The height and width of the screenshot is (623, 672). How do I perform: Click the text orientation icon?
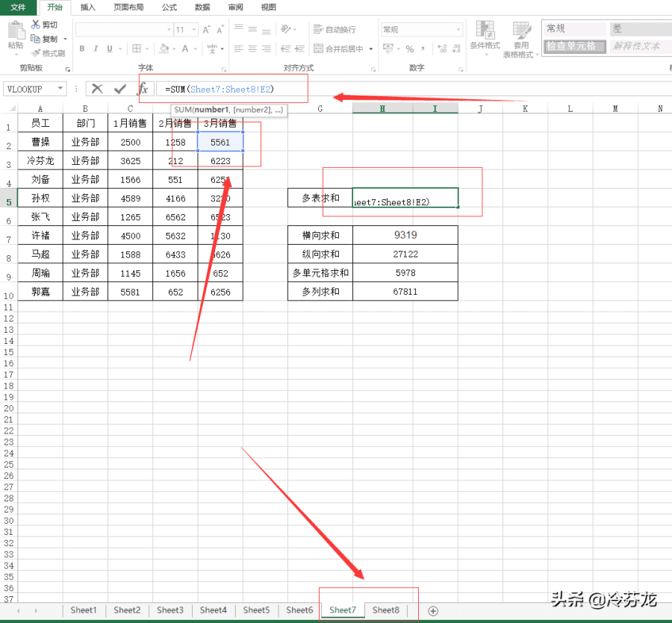[285, 30]
